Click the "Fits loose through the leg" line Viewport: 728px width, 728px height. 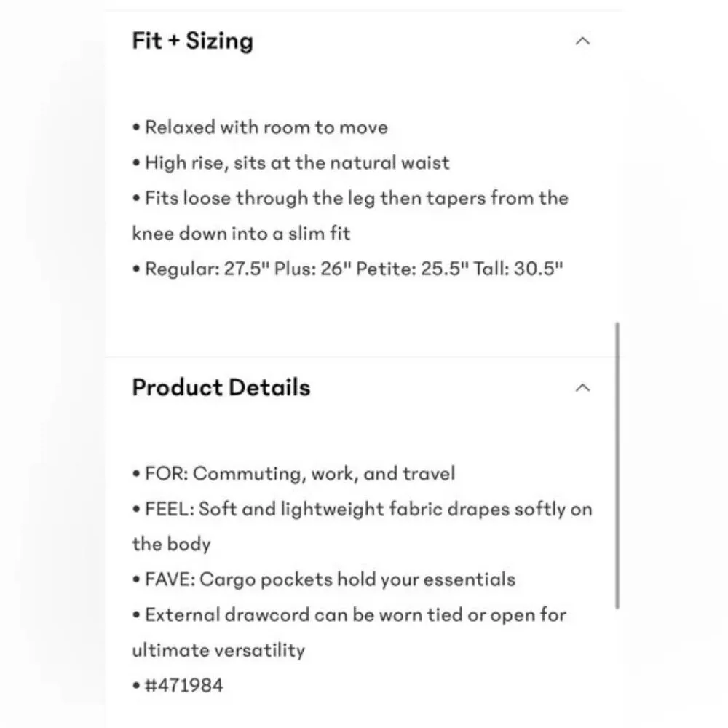356,198
